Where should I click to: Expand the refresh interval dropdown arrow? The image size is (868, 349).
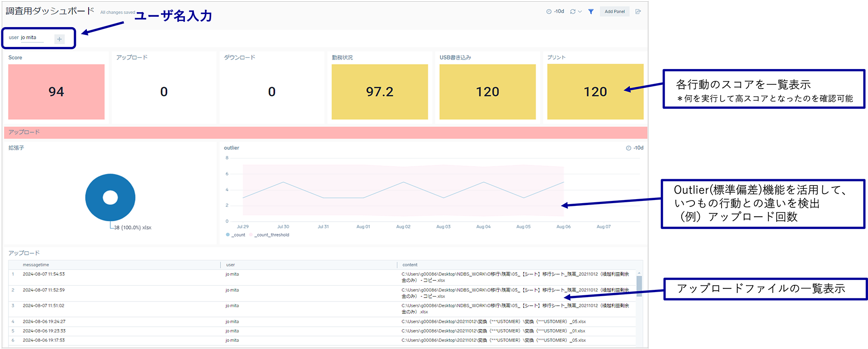point(580,12)
